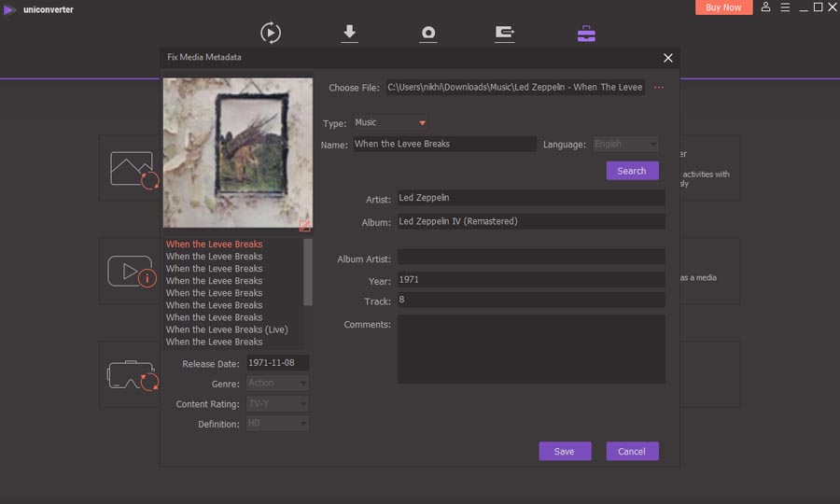
Task: Open the hamburger menu icon
Action: [x=785, y=7]
